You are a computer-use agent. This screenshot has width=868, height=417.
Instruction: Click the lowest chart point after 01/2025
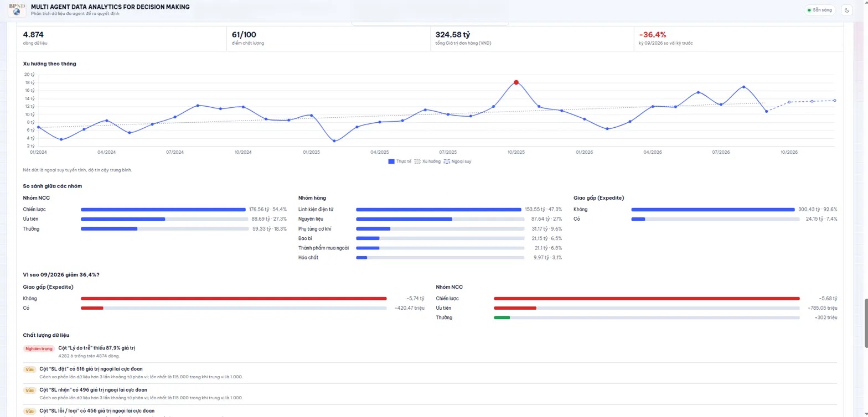[334, 141]
